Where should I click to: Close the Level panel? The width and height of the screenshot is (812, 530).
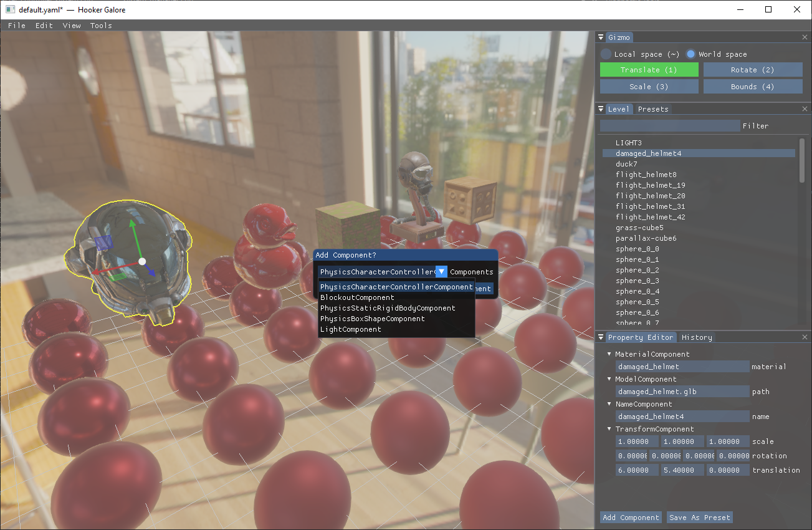coord(805,109)
